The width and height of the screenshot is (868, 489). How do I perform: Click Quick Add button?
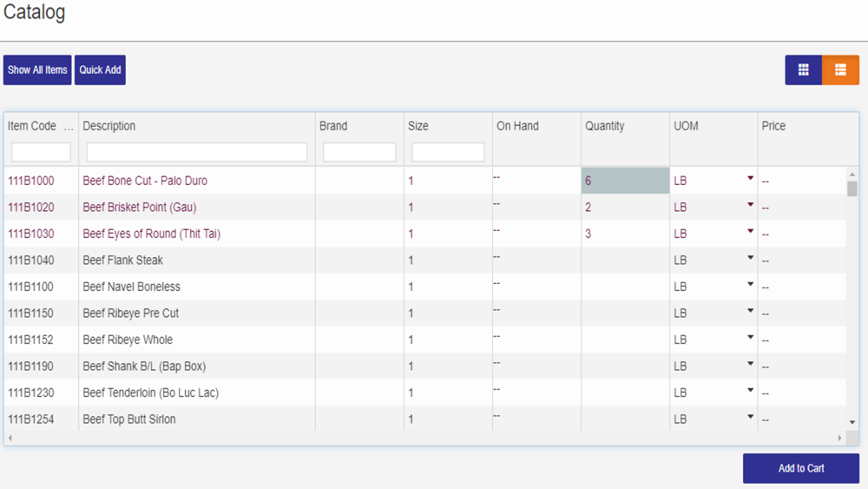point(100,69)
